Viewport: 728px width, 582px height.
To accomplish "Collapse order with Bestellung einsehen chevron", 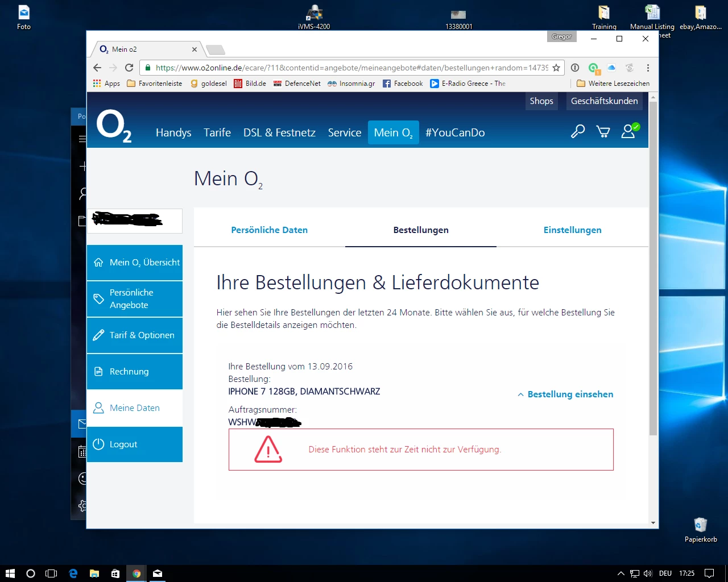I will [x=565, y=394].
